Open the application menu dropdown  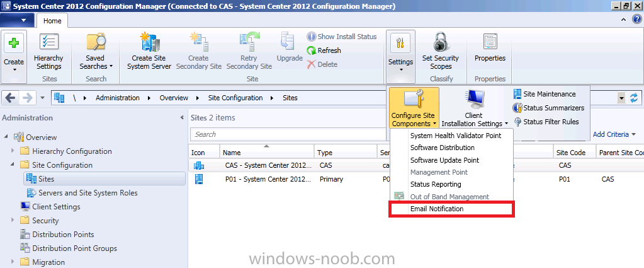tap(17, 20)
